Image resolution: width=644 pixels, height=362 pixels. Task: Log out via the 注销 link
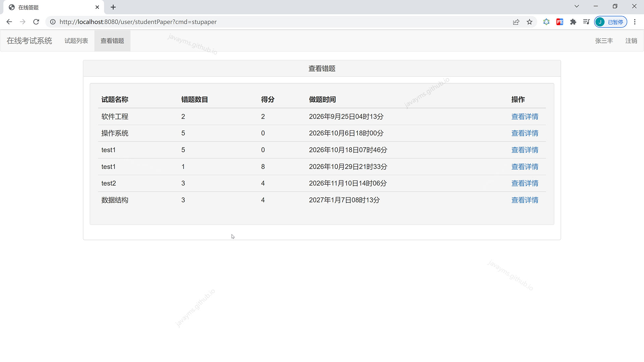tap(631, 41)
